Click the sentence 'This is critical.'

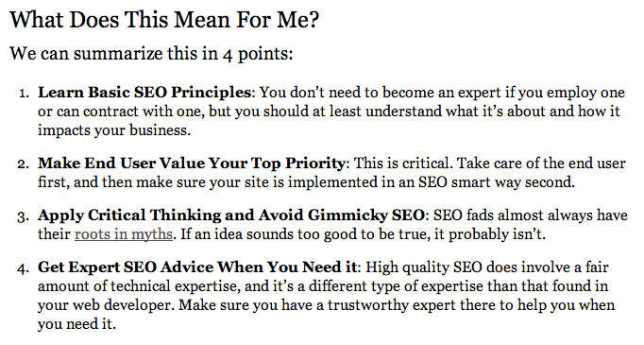[x=403, y=164]
